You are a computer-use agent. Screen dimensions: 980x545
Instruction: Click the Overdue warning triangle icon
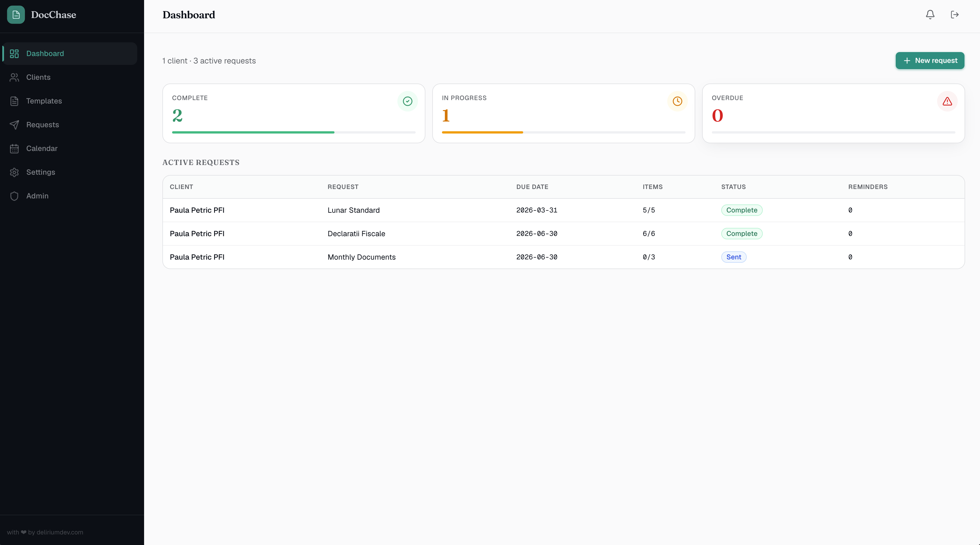[x=947, y=101]
